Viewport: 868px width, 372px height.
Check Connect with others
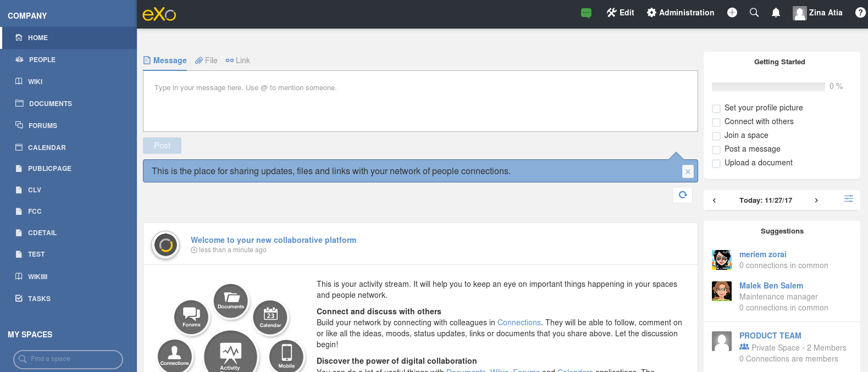(x=716, y=122)
